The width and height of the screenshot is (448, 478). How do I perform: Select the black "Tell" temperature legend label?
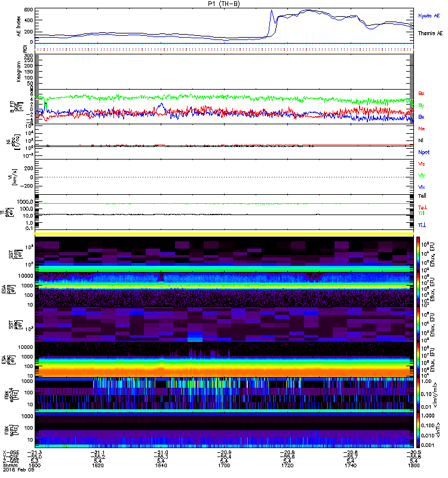pyautogui.click(x=422, y=196)
